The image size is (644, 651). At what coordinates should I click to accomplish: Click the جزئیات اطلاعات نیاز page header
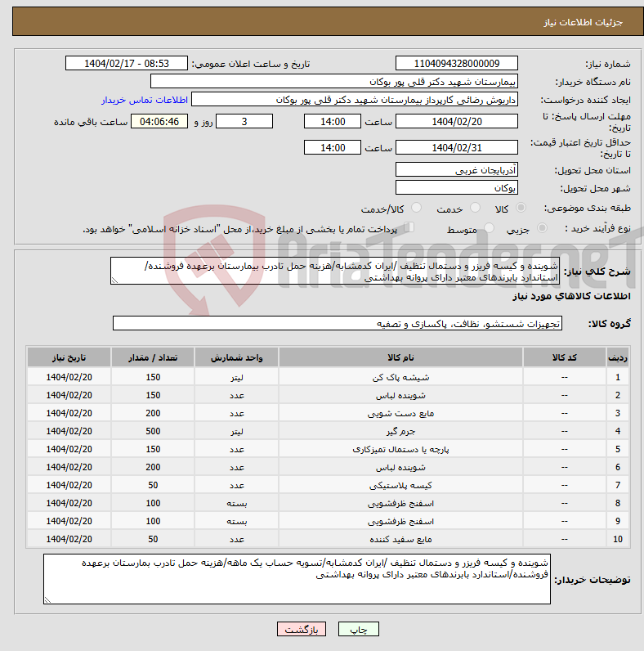[x=583, y=22]
